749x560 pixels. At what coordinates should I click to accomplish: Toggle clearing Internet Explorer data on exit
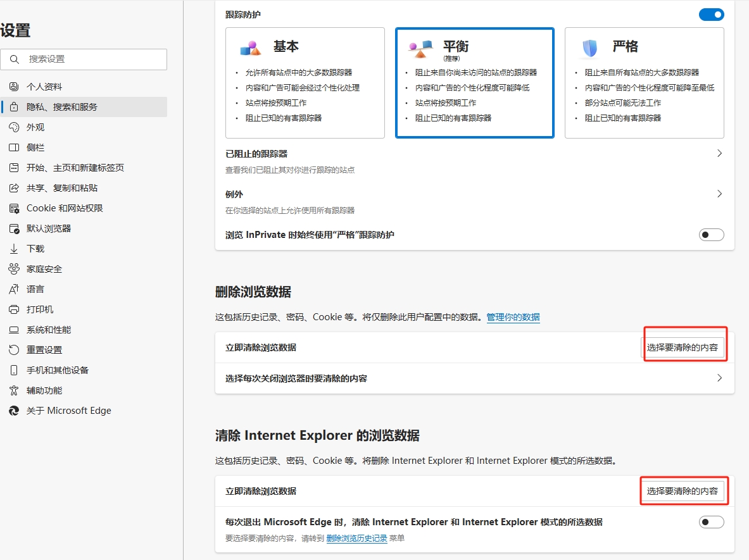[711, 522]
